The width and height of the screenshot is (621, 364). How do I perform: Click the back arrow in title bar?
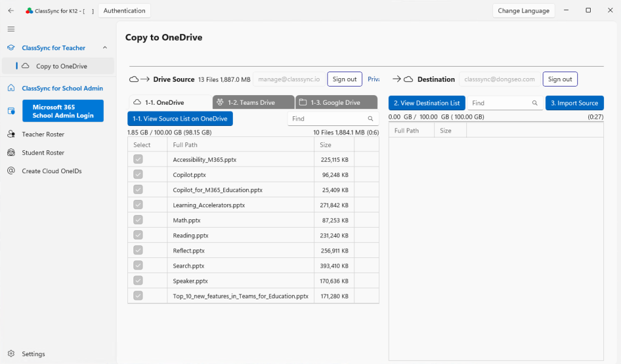tap(11, 11)
